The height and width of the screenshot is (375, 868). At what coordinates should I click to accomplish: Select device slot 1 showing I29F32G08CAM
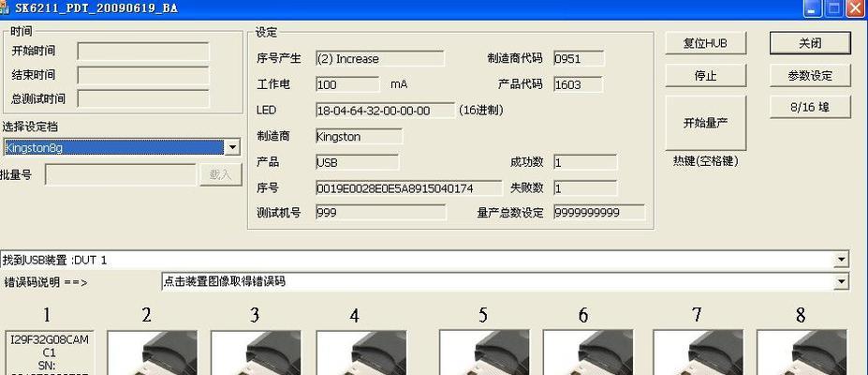point(50,352)
